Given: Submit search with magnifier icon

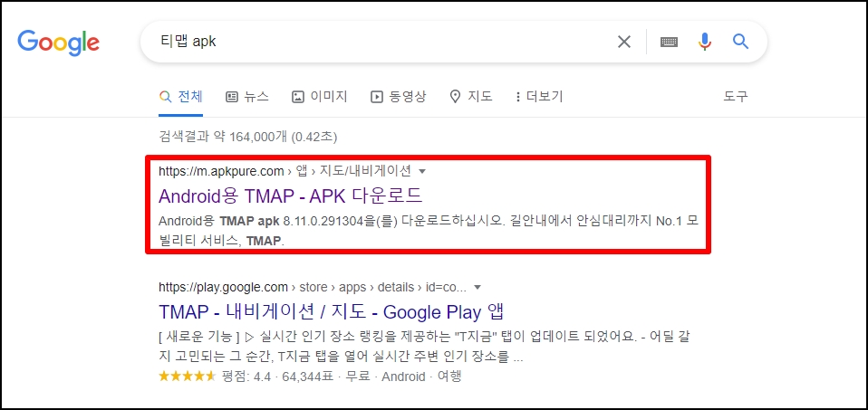Looking at the screenshot, I should [740, 41].
